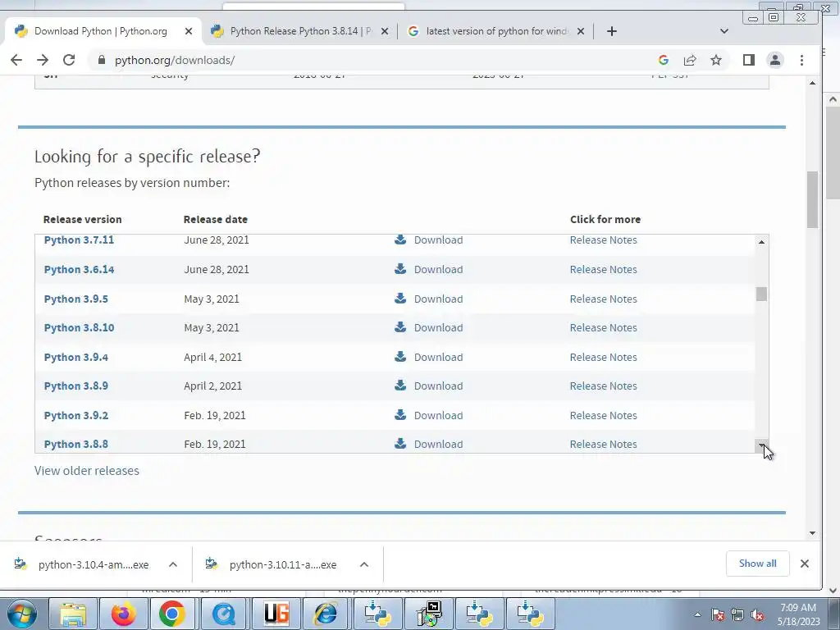Click the release list scrollbar down arrow
840x630 pixels.
pos(761,445)
